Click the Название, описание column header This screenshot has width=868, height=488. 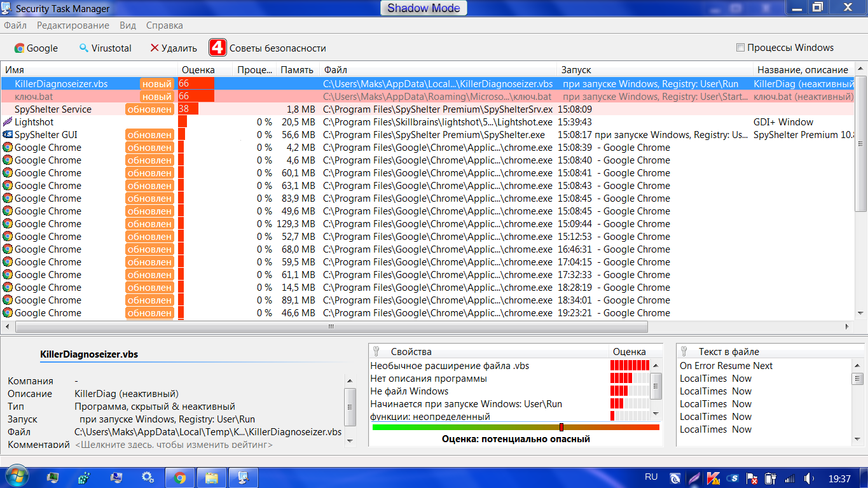click(803, 70)
